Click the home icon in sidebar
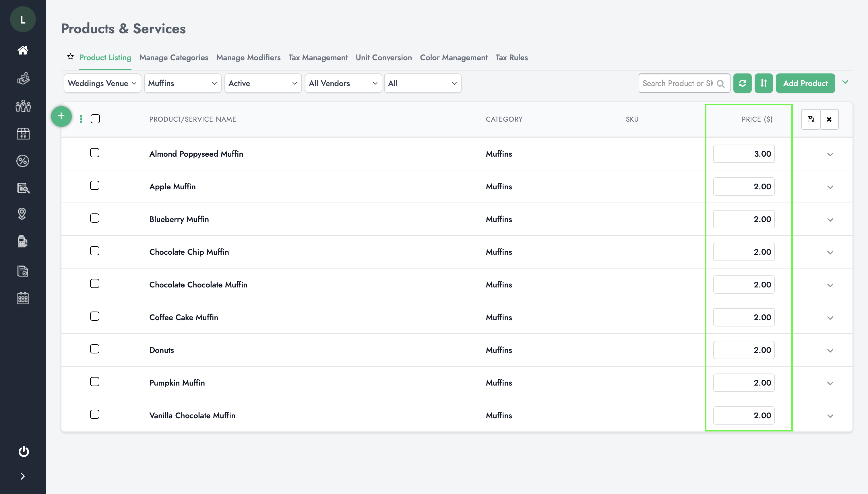 (x=23, y=50)
